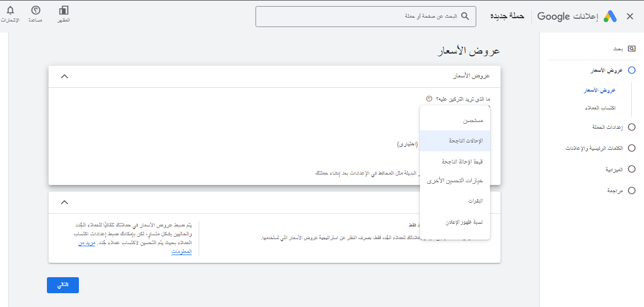Select the عروض الأسعار step circle in sidebar
This screenshot has width=644, height=307.
[x=632, y=70]
